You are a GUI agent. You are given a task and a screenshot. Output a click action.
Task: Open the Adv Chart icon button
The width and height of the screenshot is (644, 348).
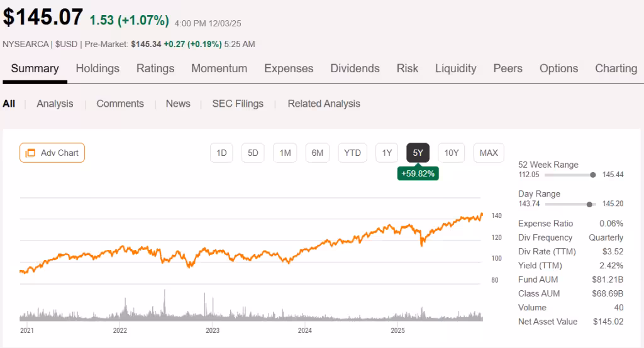[52, 153]
